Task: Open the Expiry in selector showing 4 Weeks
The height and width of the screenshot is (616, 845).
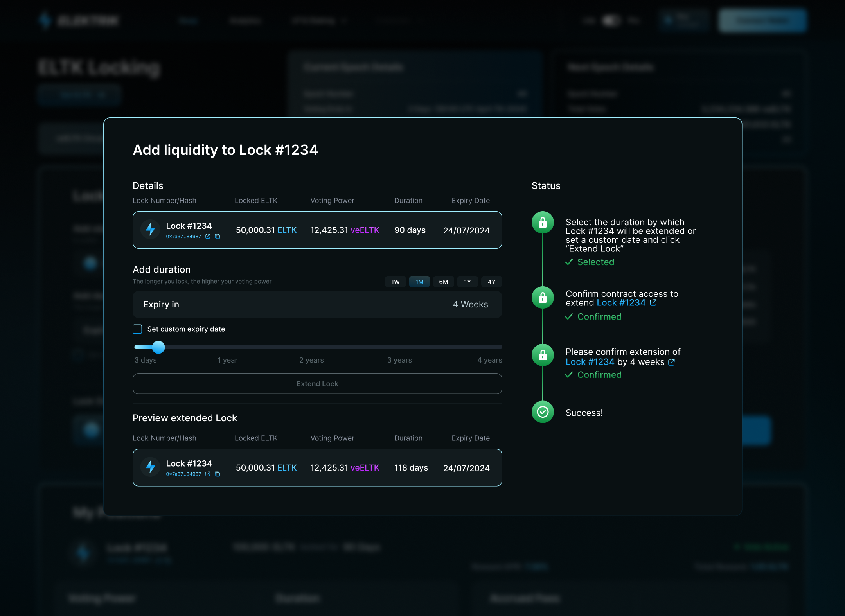Action: coord(317,304)
